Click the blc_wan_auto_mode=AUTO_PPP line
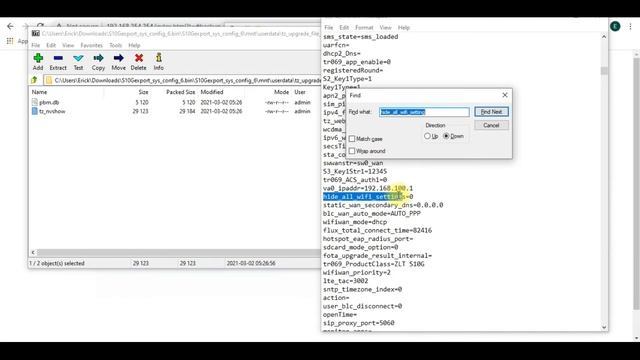The width and height of the screenshot is (640, 360). [371, 213]
